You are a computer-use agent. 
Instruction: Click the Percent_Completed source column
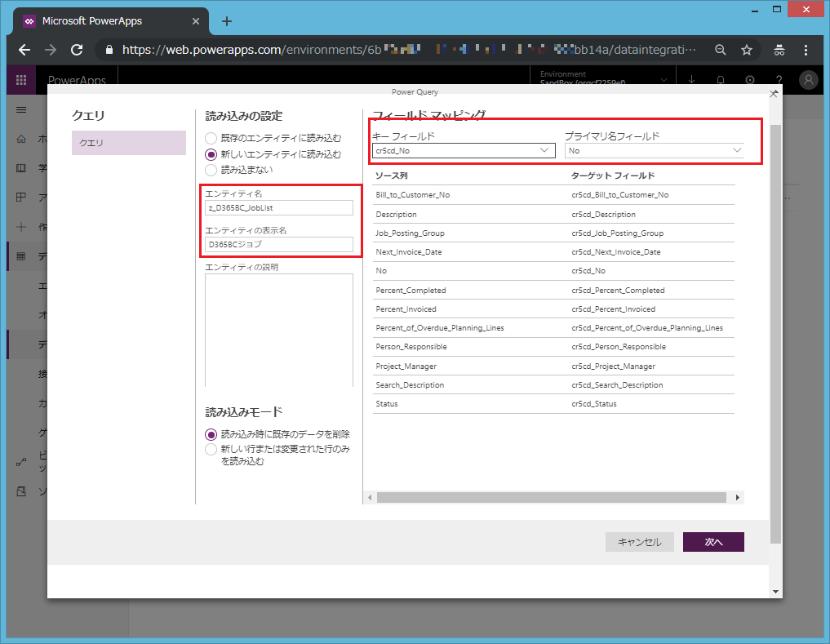[x=411, y=291]
